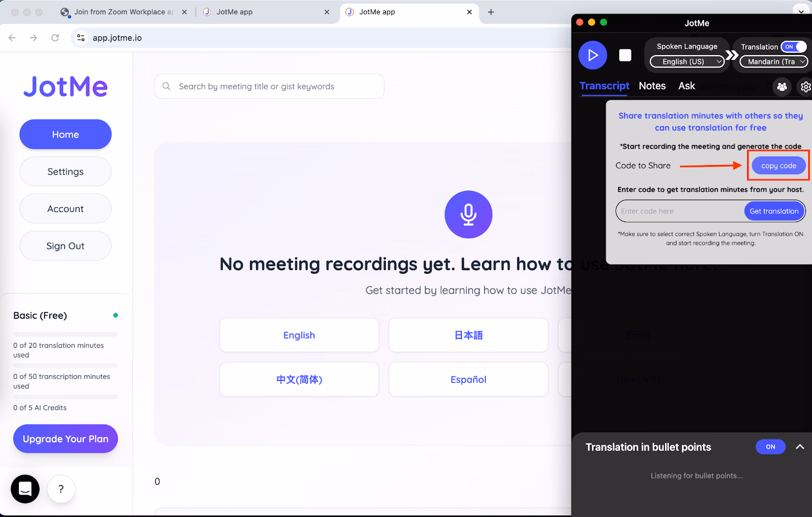The image size is (812, 517).
Task: Switch to the Ask tab
Action: click(687, 86)
